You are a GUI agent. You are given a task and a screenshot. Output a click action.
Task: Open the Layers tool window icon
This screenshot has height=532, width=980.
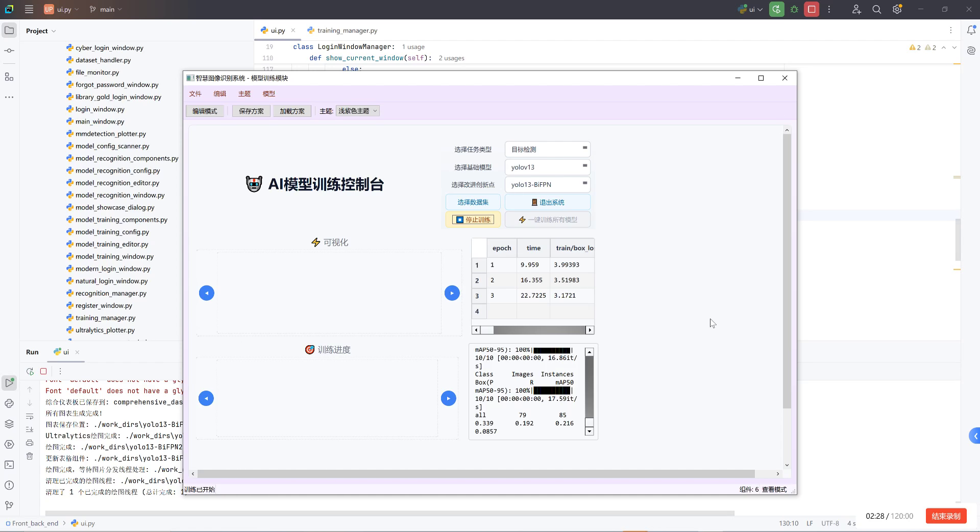pyautogui.click(x=9, y=424)
